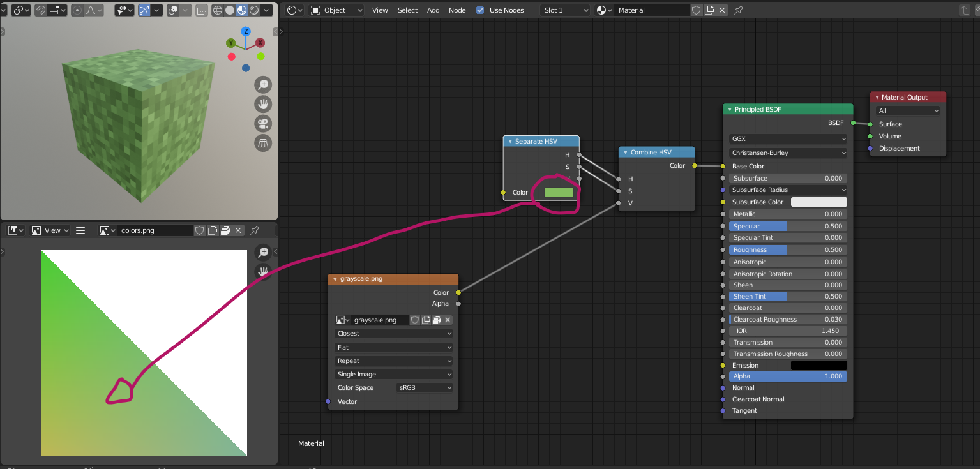Open the GGX distribution dropdown
980x469 pixels.
[788, 138]
